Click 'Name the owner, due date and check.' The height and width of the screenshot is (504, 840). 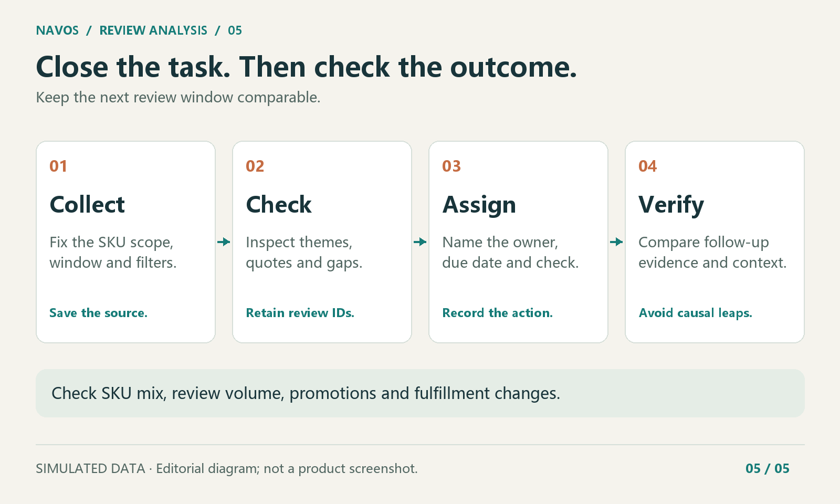click(510, 252)
